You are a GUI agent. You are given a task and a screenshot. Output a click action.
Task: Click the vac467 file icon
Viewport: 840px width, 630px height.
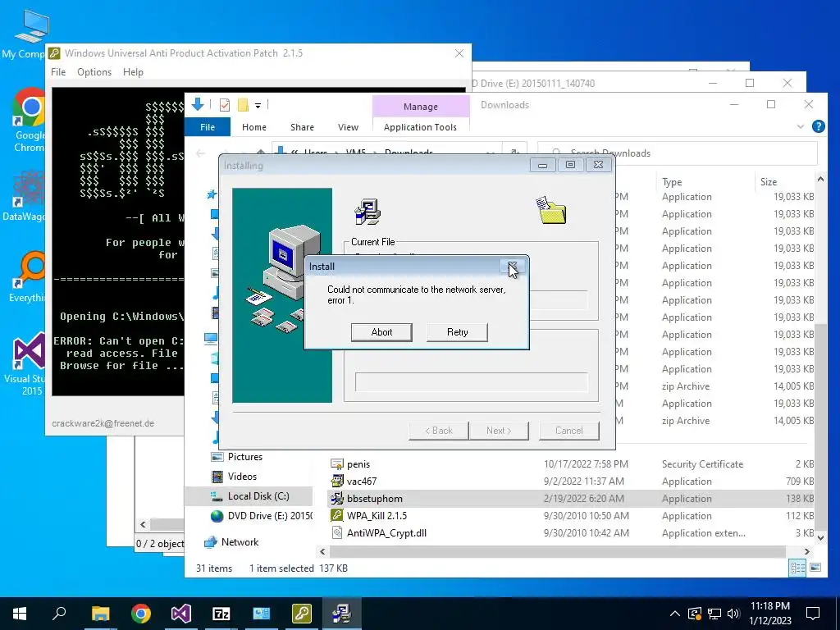(x=337, y=481)
